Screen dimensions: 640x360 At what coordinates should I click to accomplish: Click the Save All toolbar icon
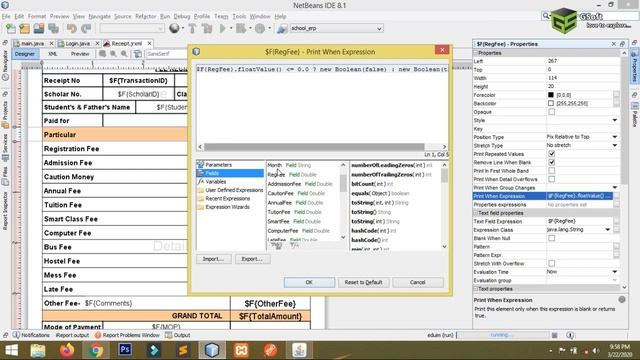[53, 29]
